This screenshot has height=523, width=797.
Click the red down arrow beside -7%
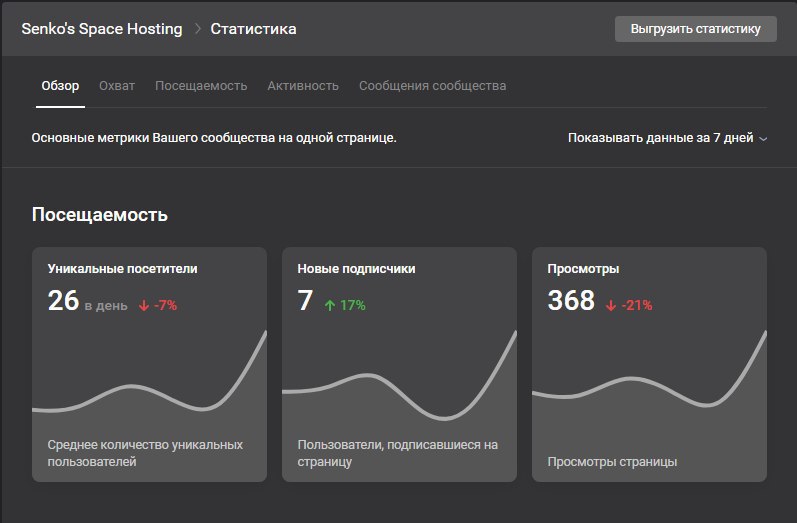[144, 305]
